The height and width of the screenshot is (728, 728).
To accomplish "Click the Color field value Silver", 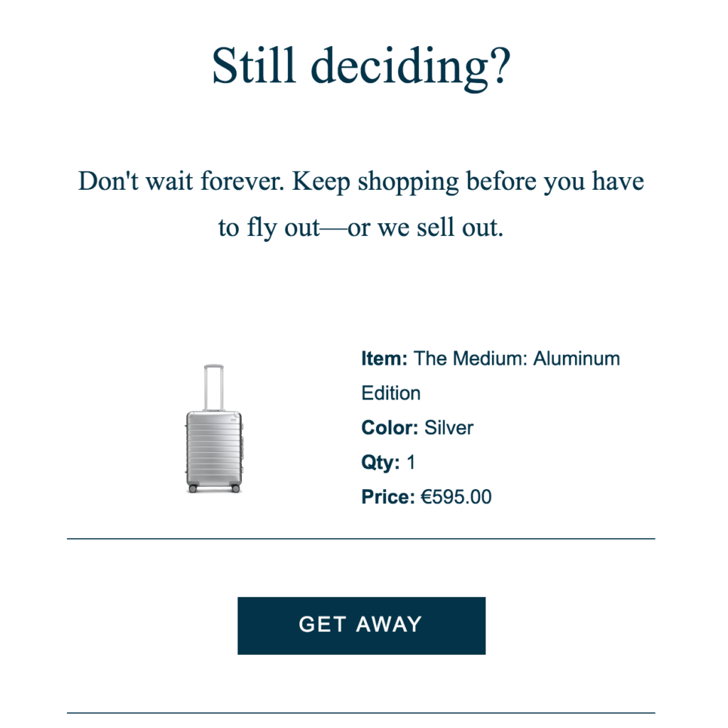I will (x=449, y=427).
